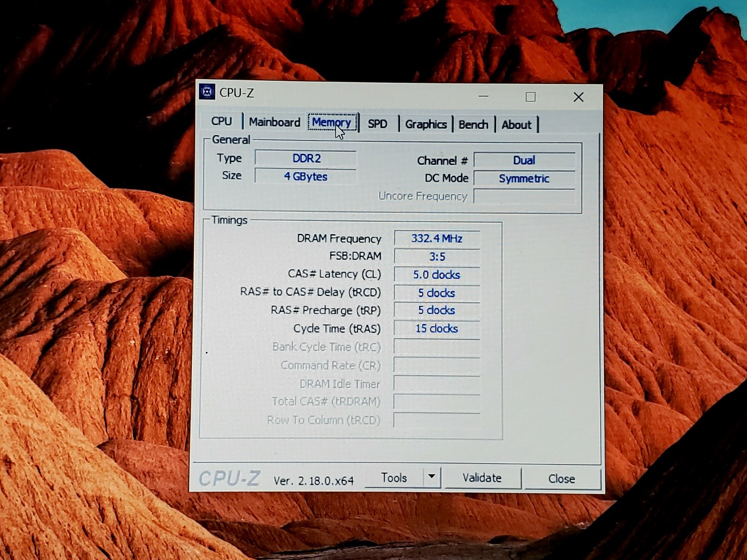Click the General group heading
Screen dimensions: 747x560
point(231,140)
